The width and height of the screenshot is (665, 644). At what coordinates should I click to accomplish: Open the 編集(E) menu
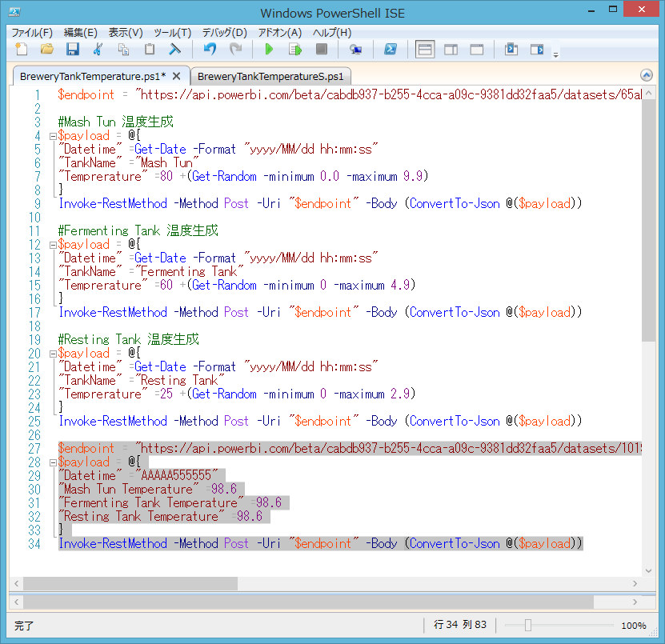(80, 33)
